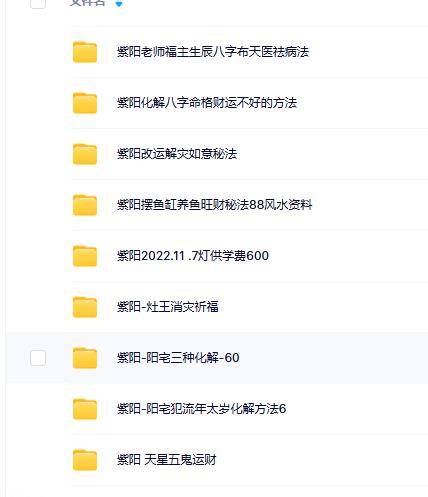Open 紫阳摆鱼缸养鱼旺财秘法88风水资料 name
The image size is (428, 497).
coord(214,205)
